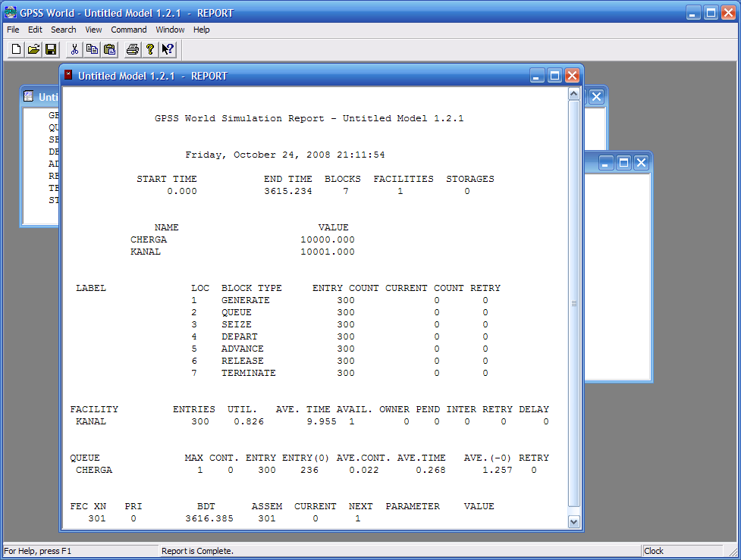Screen dimensions: 741x560
Task: Minimize the GPSS World main window
Action: tap(693, 13)
